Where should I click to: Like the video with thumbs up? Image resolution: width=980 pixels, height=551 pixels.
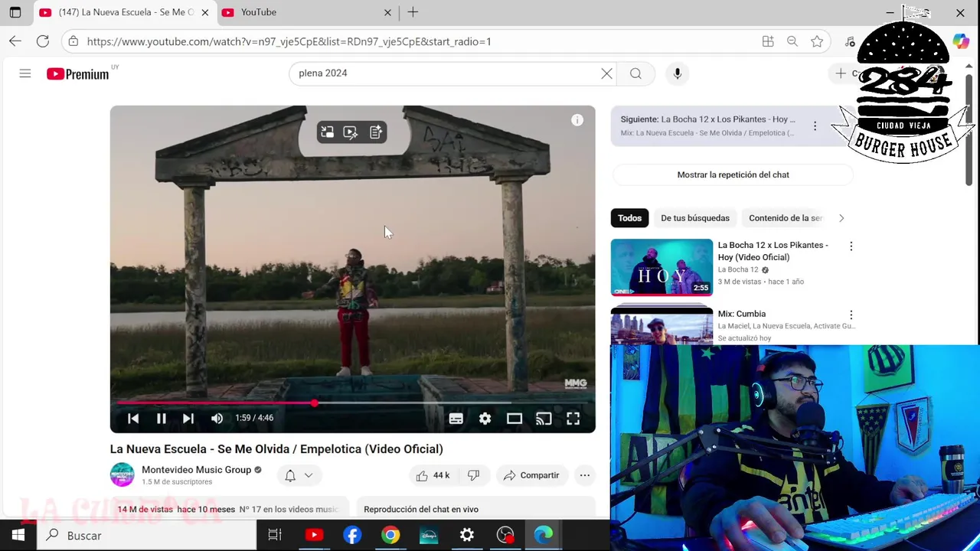click(433, 475)
